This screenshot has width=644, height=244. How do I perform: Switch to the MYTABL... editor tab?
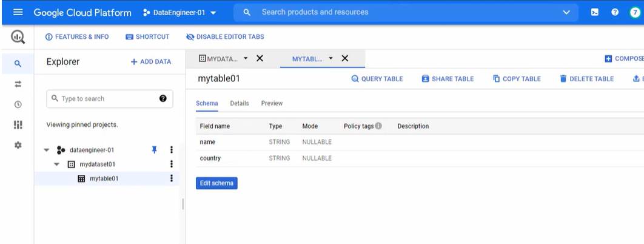click(307, 59)
